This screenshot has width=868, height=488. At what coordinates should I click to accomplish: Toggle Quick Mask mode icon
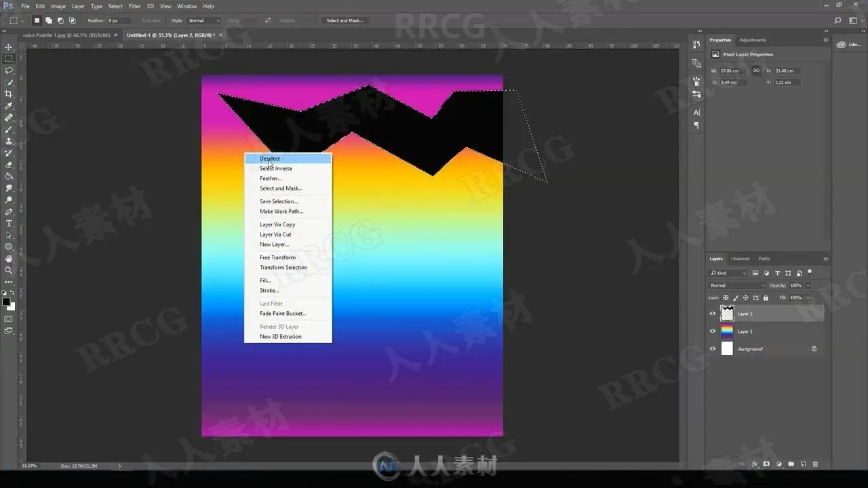(9, 319)
